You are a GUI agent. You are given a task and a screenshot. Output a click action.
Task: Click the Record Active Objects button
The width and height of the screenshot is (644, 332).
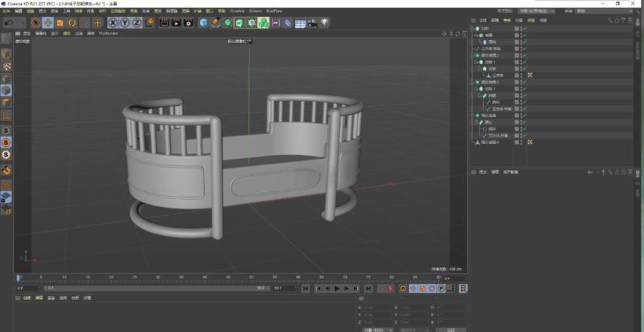pyautogui.click(x=381, y=288)
